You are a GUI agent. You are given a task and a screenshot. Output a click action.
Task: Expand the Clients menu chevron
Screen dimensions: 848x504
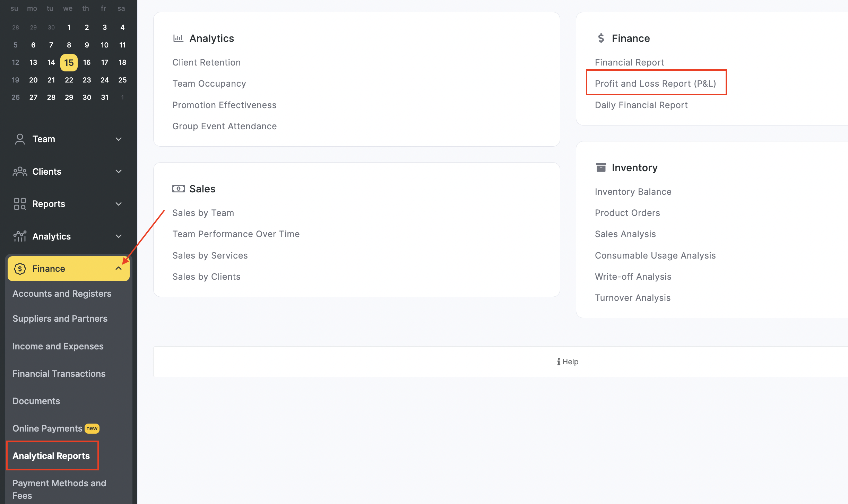119,172
